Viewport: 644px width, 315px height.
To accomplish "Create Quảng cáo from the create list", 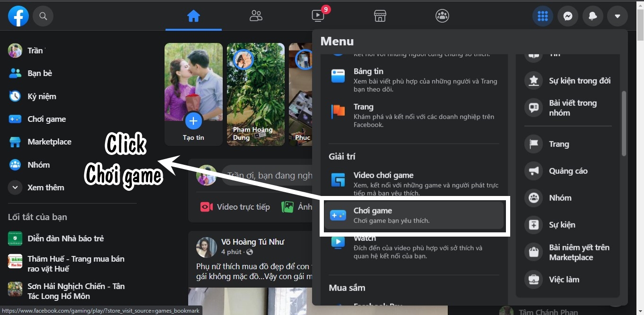I will point(568,171).
